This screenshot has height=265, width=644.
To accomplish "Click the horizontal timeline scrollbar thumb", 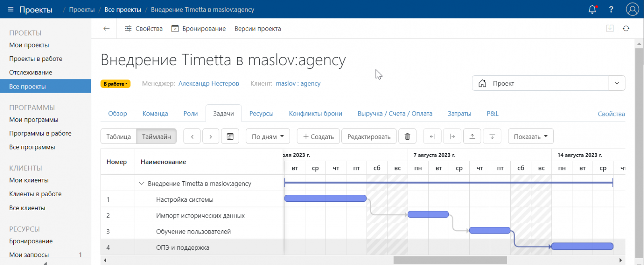I will 450,261.
